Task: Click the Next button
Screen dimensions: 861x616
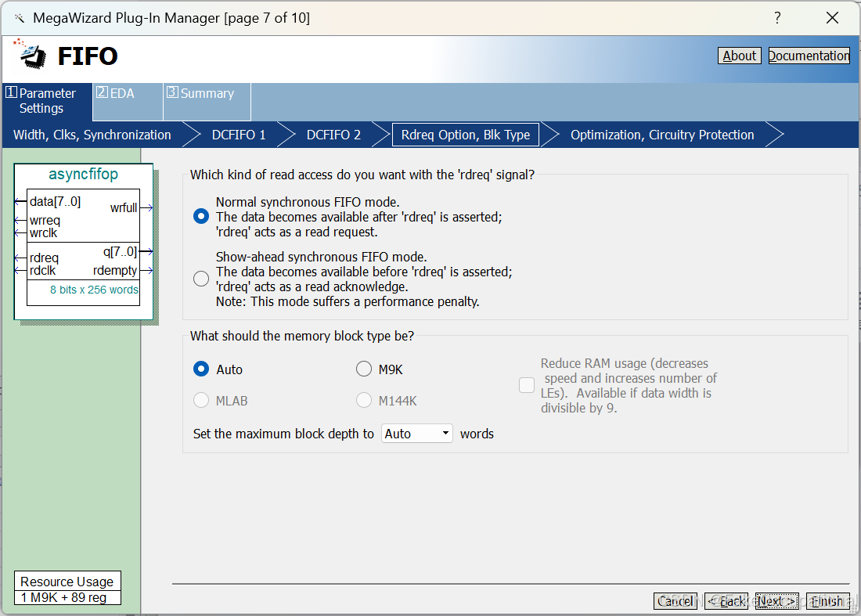Action: (x=777, y=601)
